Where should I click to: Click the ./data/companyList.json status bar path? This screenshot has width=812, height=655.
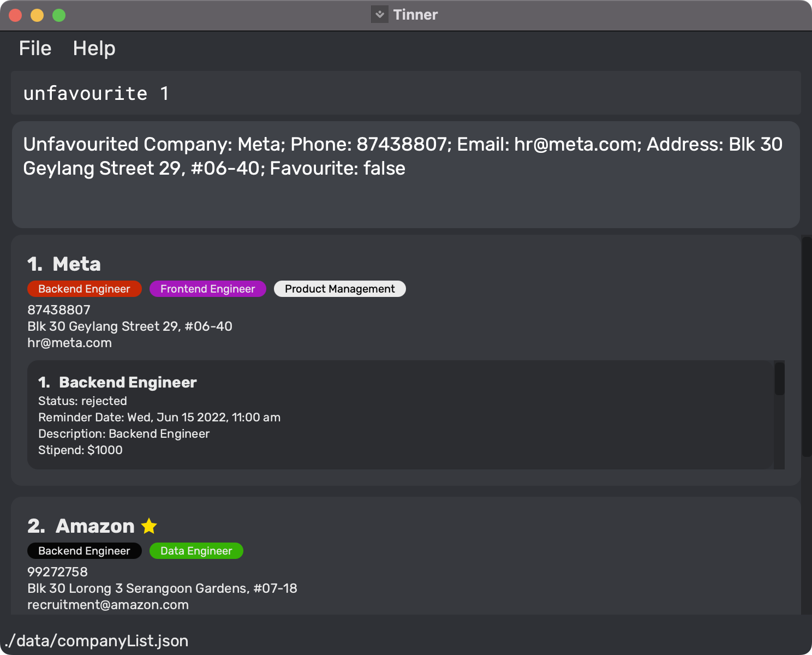pos(97,641)
